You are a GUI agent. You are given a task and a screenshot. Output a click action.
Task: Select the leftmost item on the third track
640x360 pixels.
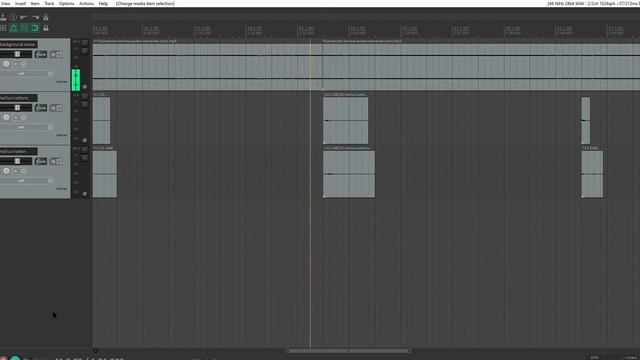(105, 174)
